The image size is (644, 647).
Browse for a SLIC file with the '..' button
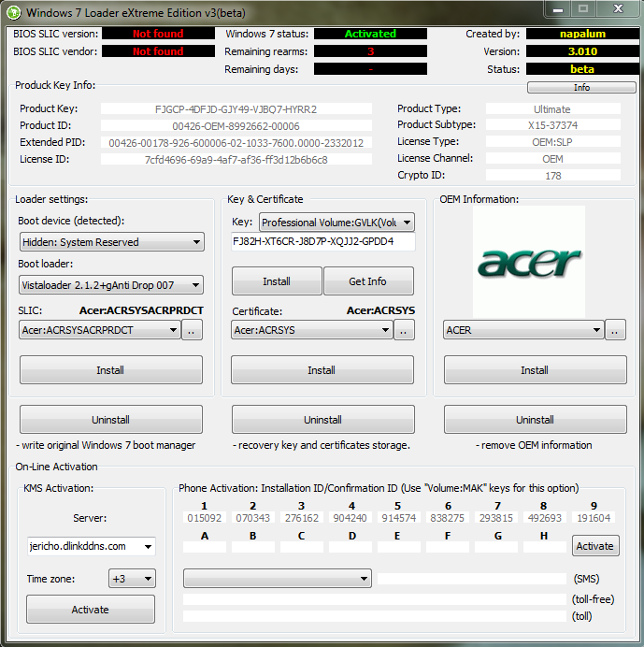point(192,330)
